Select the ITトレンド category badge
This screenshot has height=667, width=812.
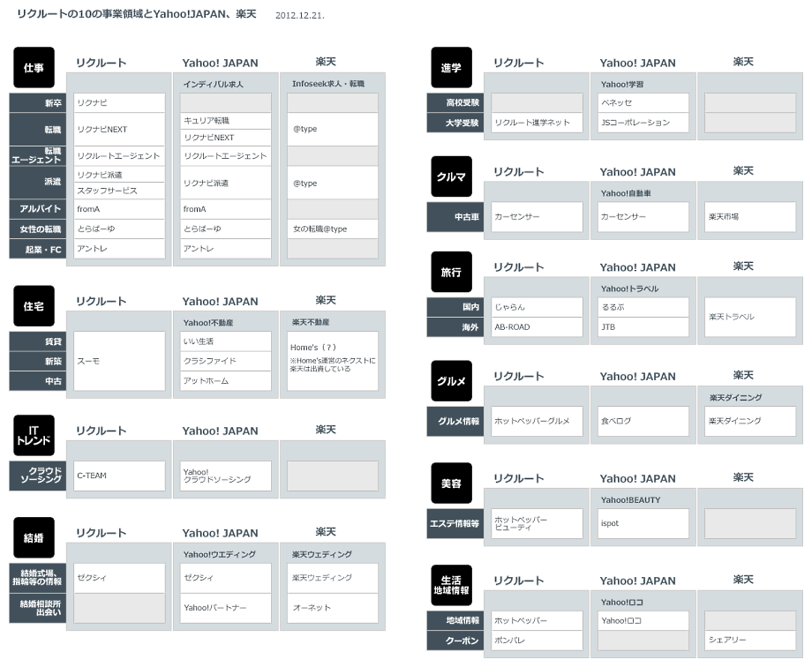point(34,436)
